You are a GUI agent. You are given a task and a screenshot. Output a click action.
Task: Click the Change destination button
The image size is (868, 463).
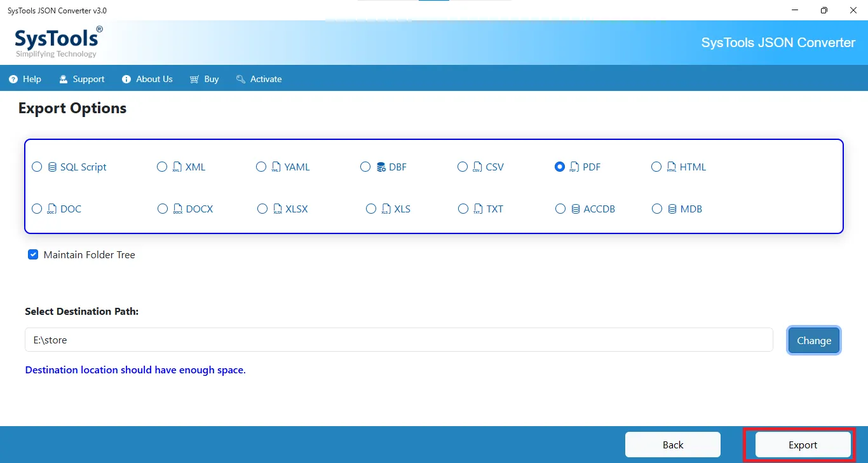pyautogui.click(x=814, y=340)
